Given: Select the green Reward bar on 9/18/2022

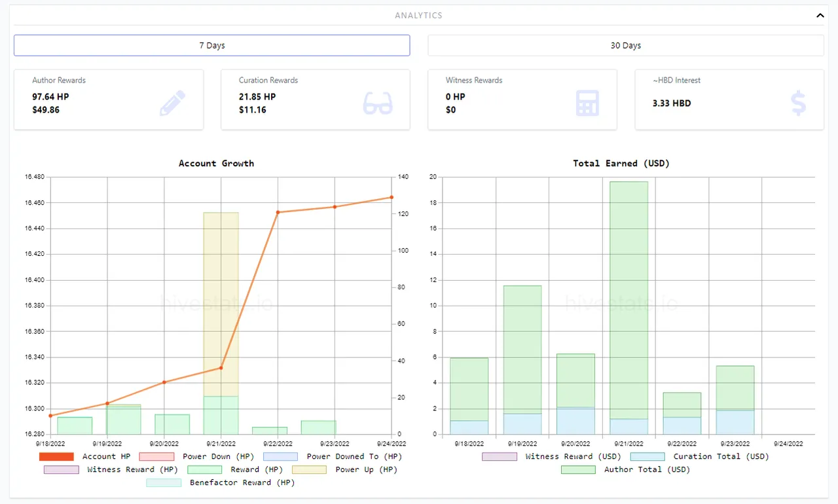Looking at the screenshot, I should (75, 425).
